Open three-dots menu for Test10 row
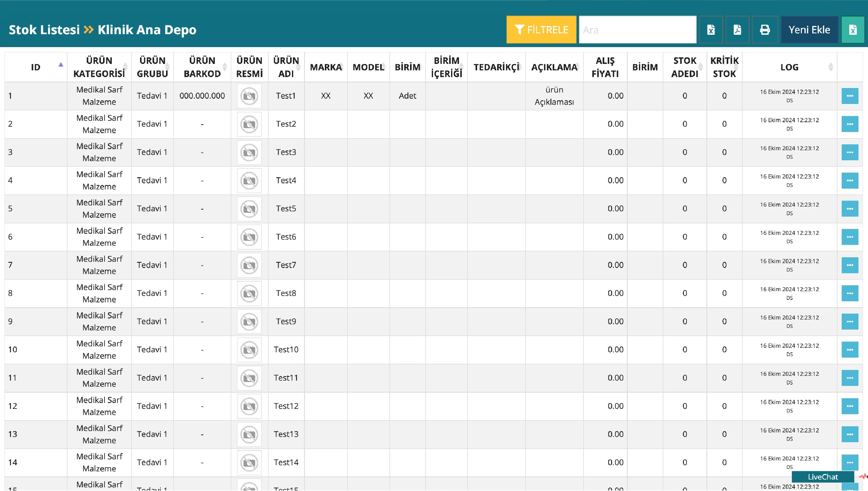The image size is (868, 491). pyautogui.click(x=850, y=350)
